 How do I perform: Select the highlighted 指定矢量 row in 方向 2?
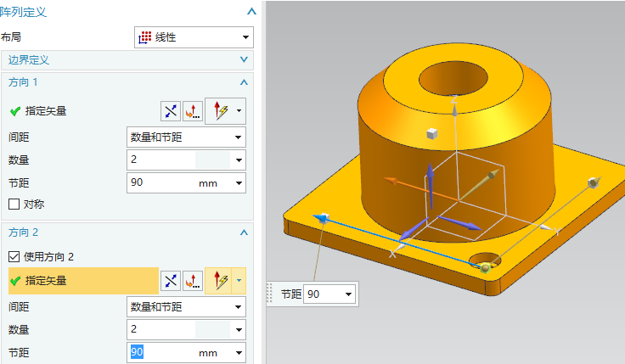82,280
